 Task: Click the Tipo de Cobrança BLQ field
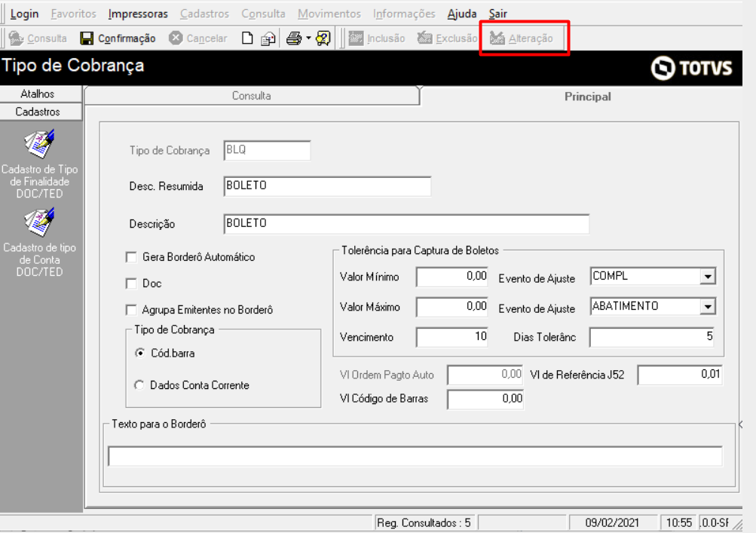(267, 150)
